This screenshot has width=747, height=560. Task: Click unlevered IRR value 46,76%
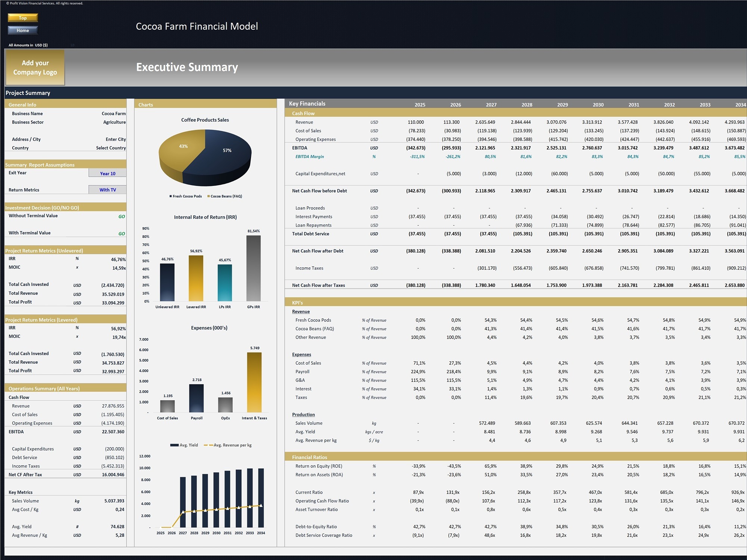tap(118, 259)
